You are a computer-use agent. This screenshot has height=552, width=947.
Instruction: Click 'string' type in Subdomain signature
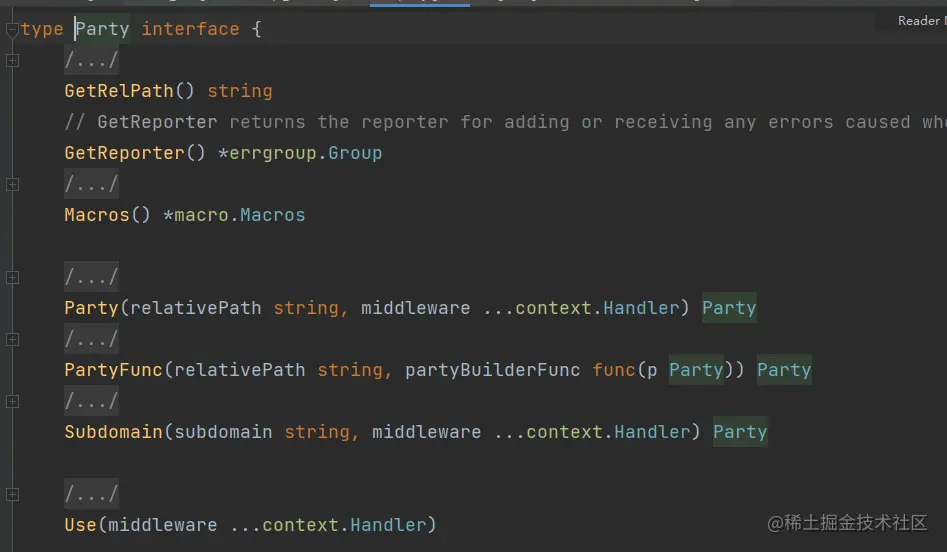point(317,432)
